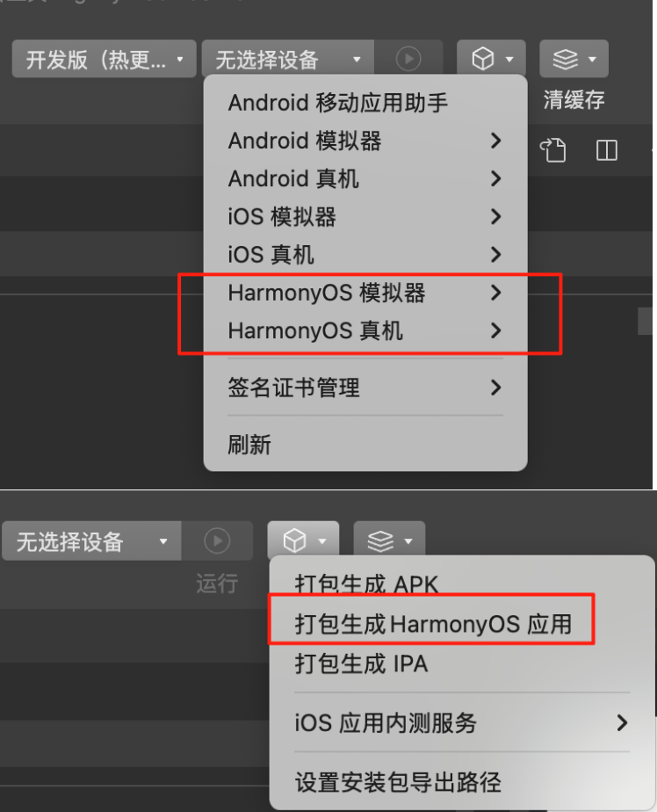Choose 打包生成 HarmonyOS 应用
This screenshot has height=812, width=657.
click(x=433, y=624)
